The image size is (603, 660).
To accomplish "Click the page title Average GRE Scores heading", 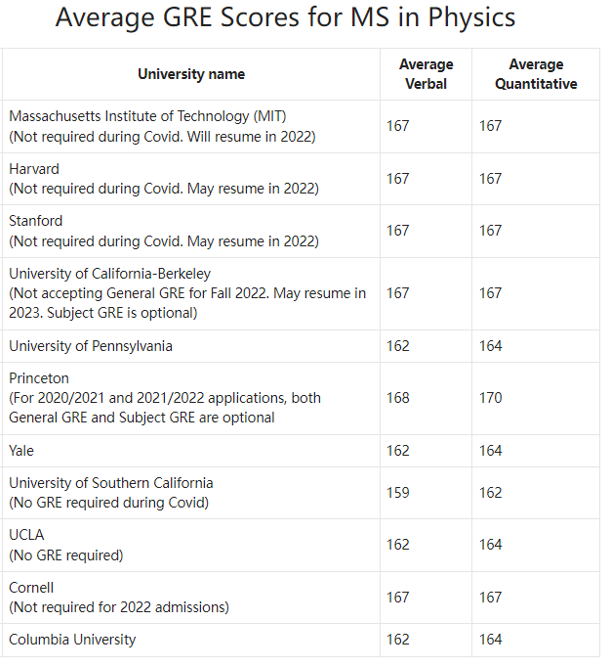I will [285, 18].
